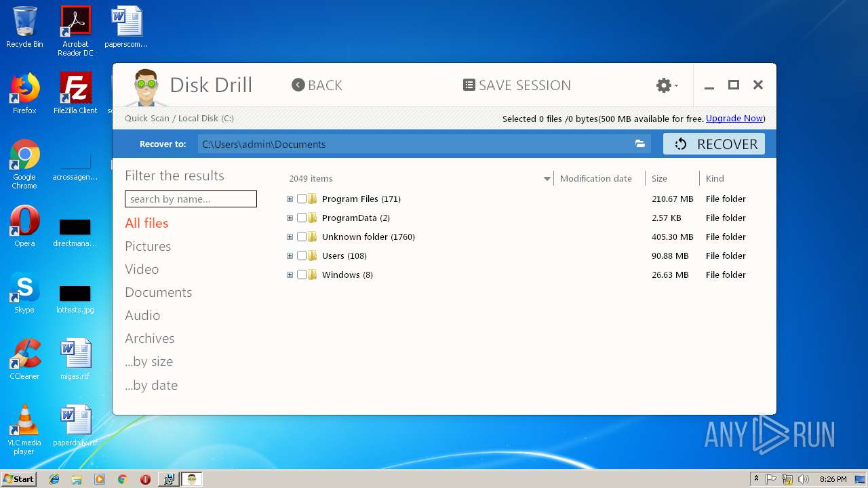
Task: Expand the Users folder
Action: click(290, 256)
